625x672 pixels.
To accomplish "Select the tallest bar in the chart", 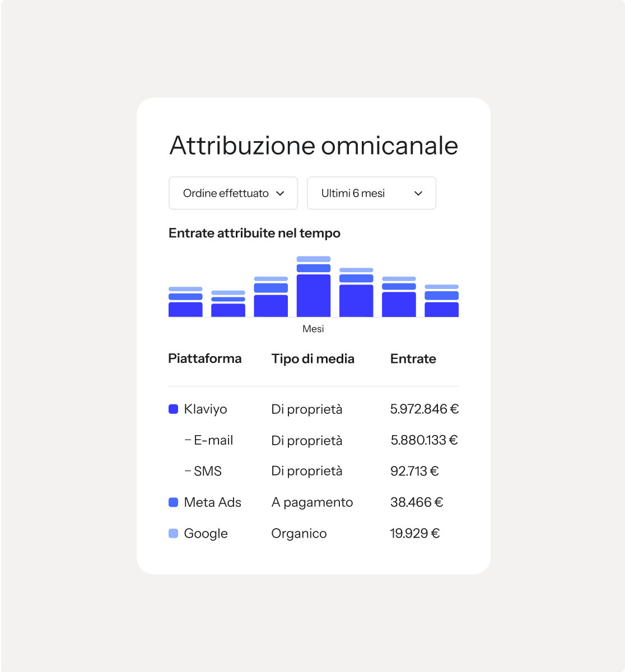I will pos(314,287).
